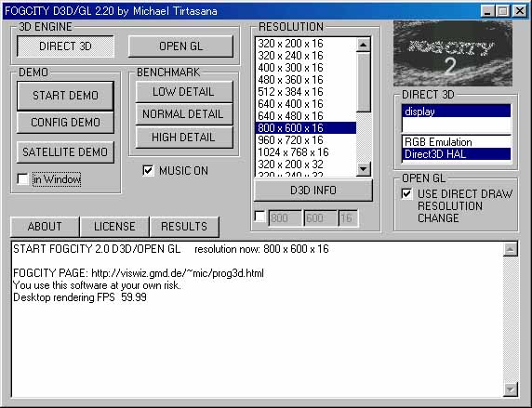Show D3D INFO
The width and height of the screenshot is (532, 408).
coord(313,191)
